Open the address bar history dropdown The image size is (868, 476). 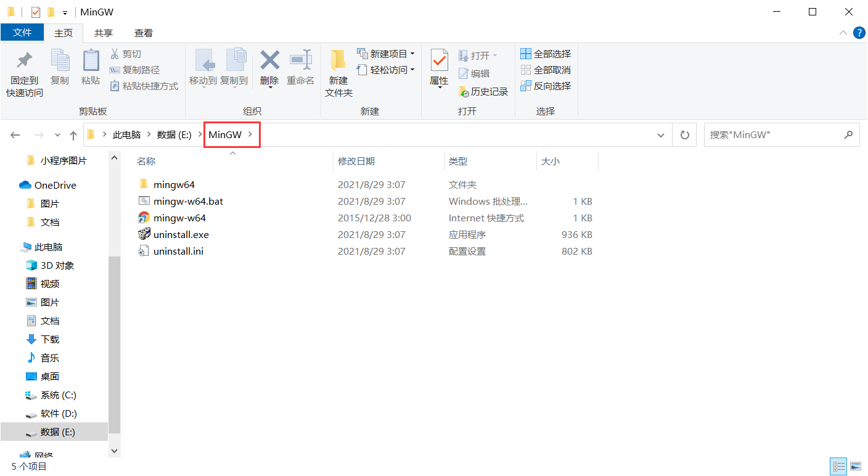point(661,135)
